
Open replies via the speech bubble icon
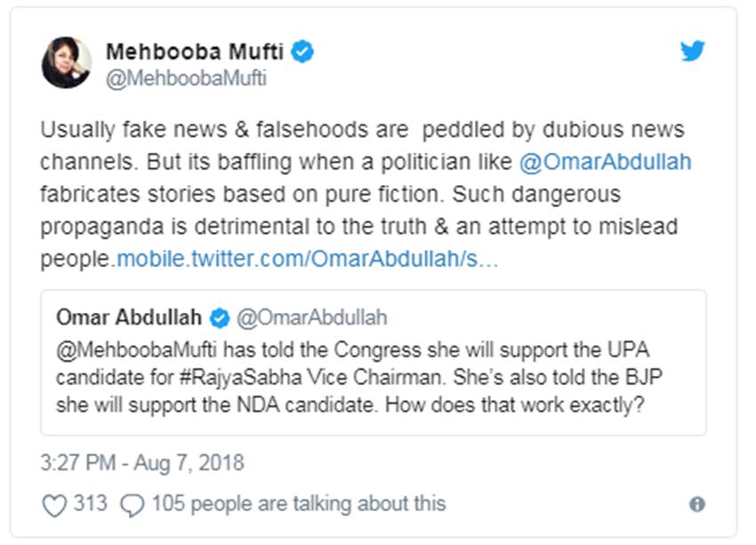pos(133,505)
